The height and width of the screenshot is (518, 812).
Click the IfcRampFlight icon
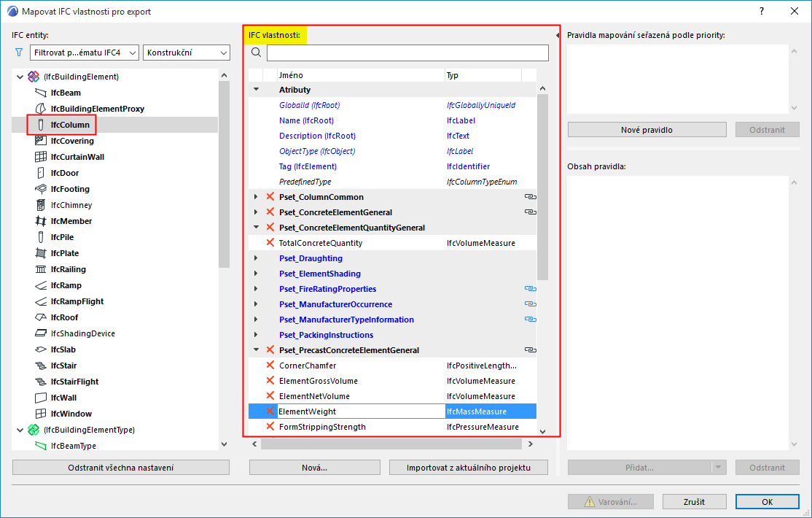point(40,302)
